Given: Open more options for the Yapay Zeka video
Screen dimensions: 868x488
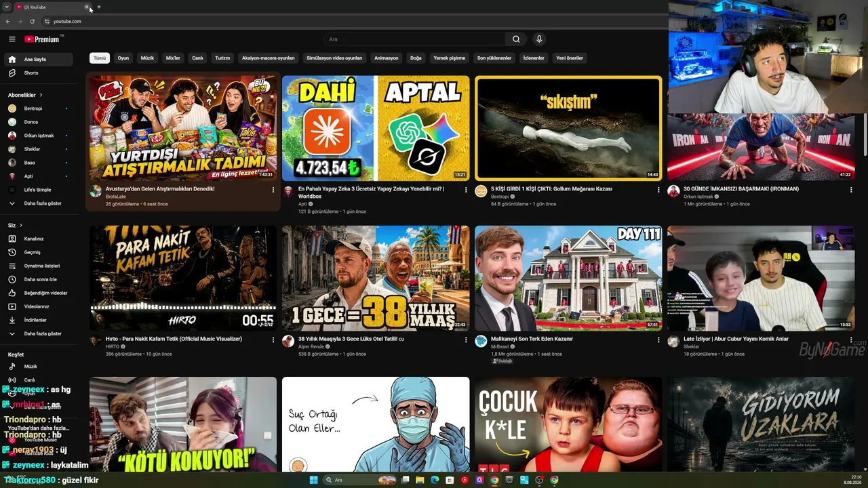Looking at the screenshot, I should (x=466, y=190).
